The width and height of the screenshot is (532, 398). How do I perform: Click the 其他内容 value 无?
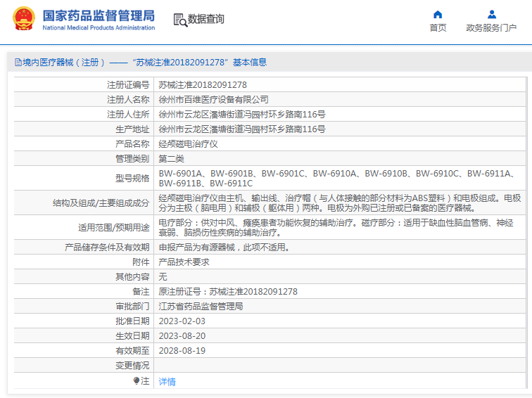pos(163,277)
